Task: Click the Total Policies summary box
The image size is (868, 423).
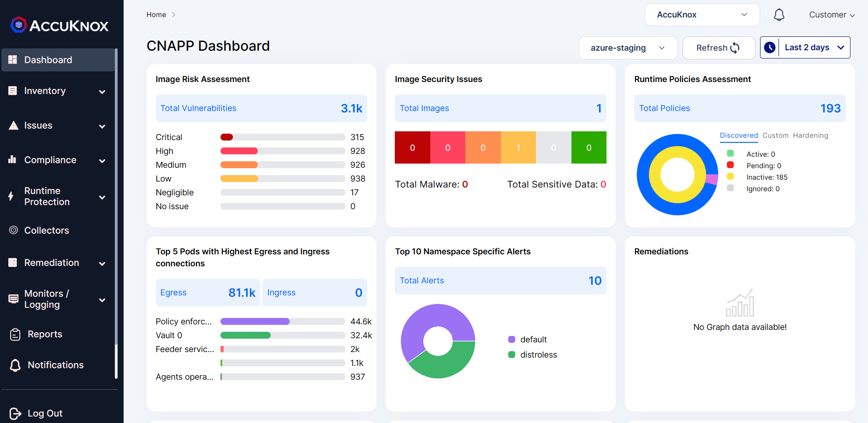Action: tap(740, 108)
